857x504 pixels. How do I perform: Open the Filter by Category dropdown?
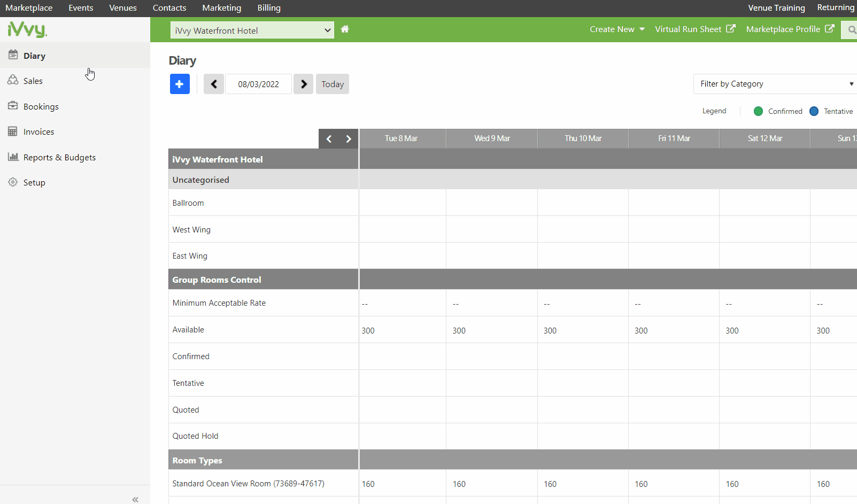coord(775,84)
